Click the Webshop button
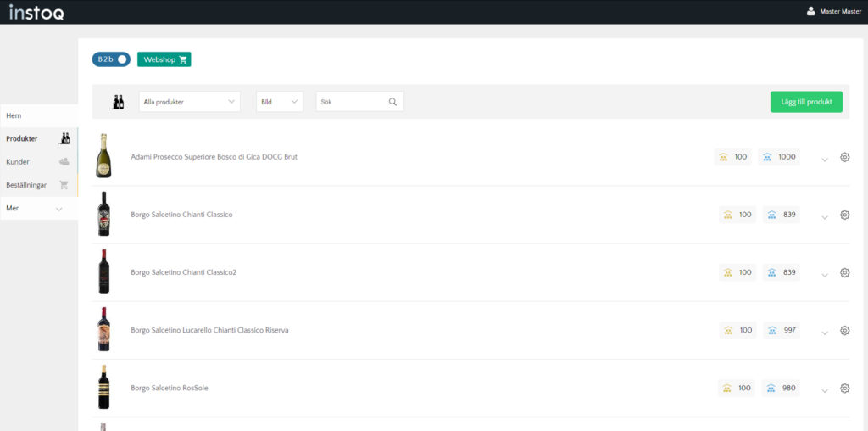This screenshot has width=868, height=431. [x=164, y=59]
